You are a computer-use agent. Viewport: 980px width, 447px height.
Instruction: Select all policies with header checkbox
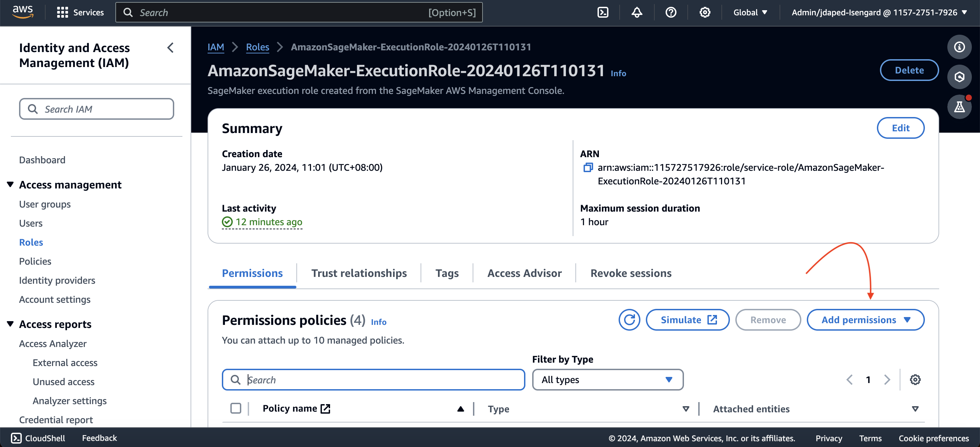[x=235, y=408]
